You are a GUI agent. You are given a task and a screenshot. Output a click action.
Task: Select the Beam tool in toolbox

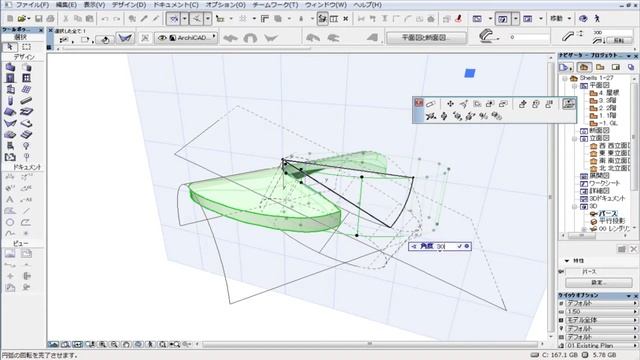click(x=26, y=100)
